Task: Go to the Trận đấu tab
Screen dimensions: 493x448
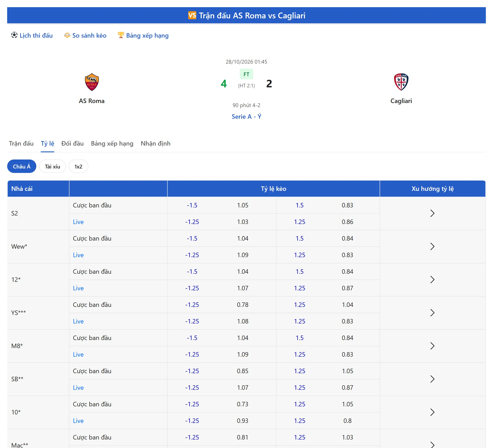Action: tap(21, 143)
